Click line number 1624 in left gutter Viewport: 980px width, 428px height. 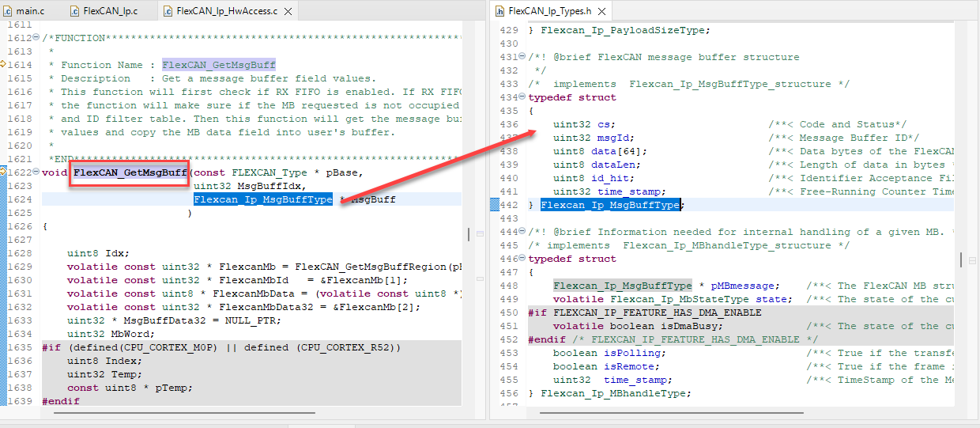tap(19, 199)
